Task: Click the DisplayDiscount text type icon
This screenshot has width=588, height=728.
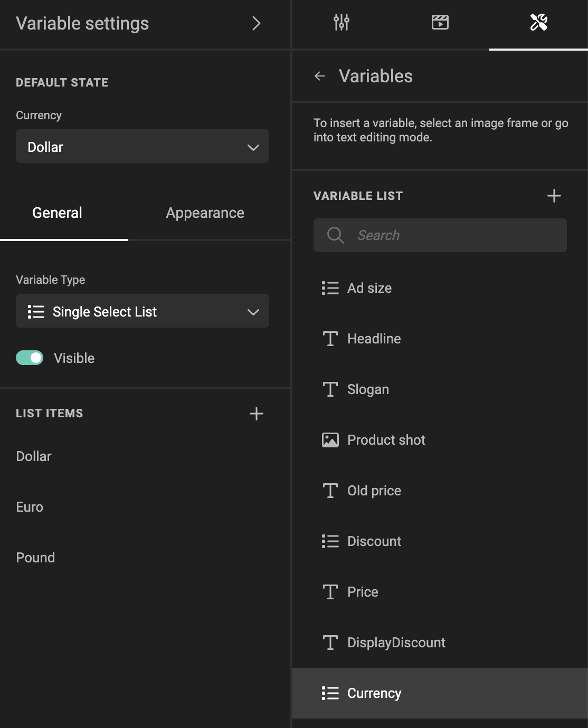Action: point(330,643)
